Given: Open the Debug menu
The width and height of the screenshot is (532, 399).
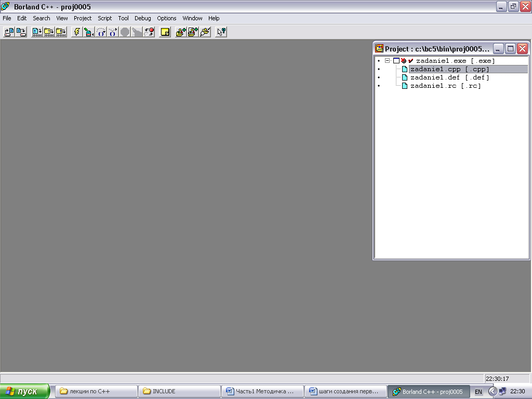Looking at the screenshot, I should (x=142, y=18).
